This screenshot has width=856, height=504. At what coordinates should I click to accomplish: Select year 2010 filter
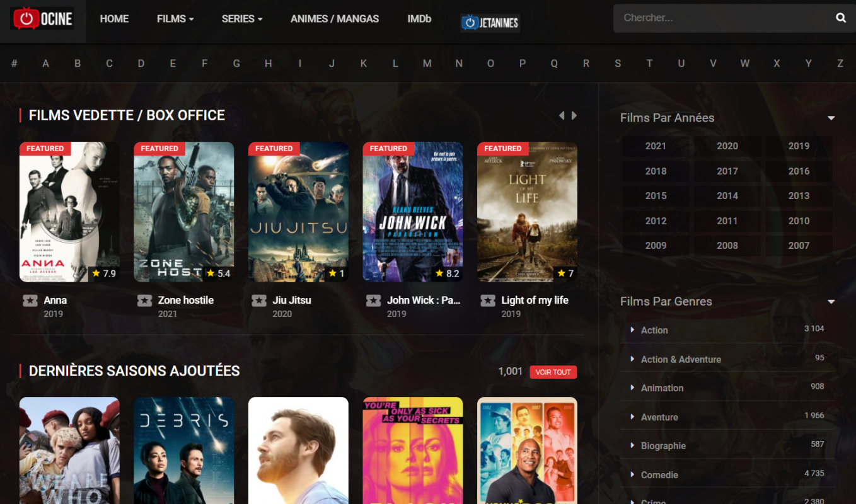tap(799, 221)
